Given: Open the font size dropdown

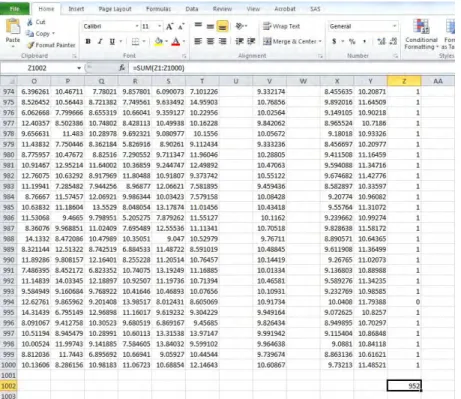Looking at the screenshot, I should click(x=160, y=26).
